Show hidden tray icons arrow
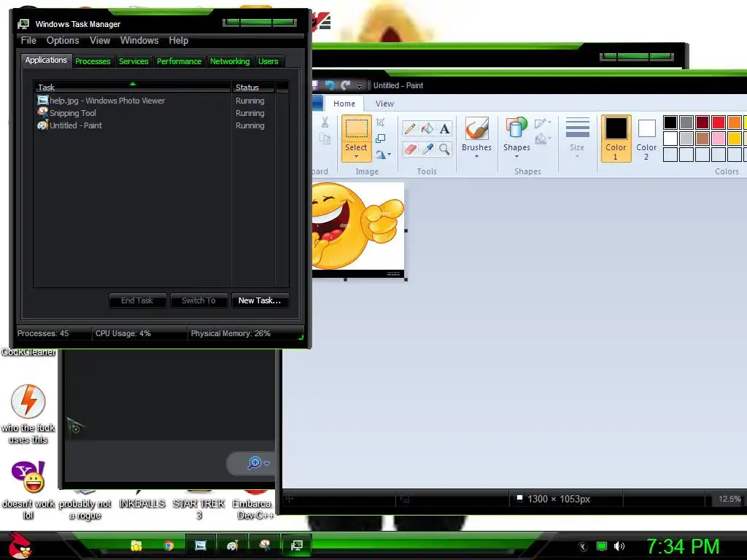 pos(583,547)
